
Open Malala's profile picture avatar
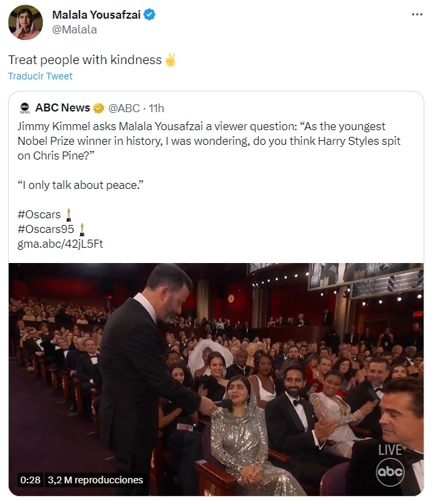[x=25, y=23]
